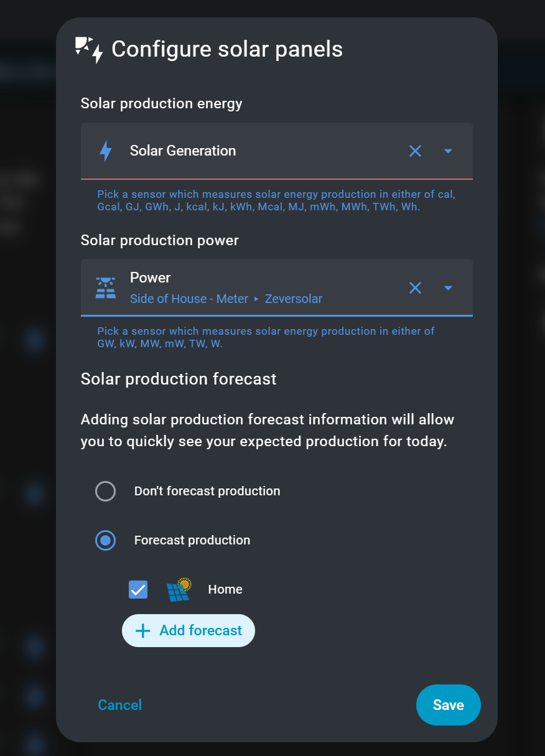Select the Don't forecast production radio button
Viewport: 545px width, 756px height.
pos(105,492)
